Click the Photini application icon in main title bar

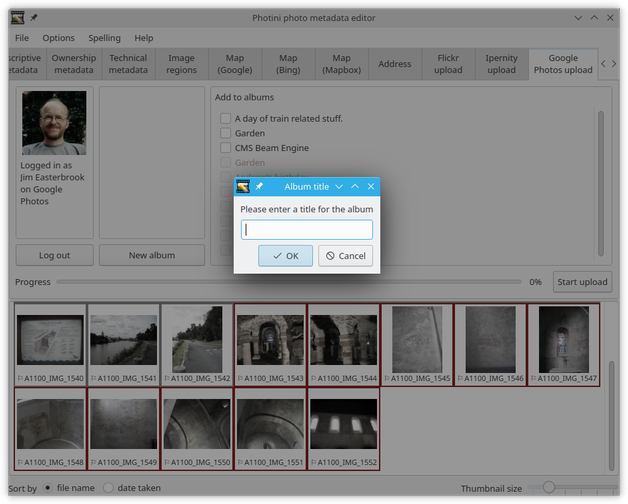coord(17,18)
